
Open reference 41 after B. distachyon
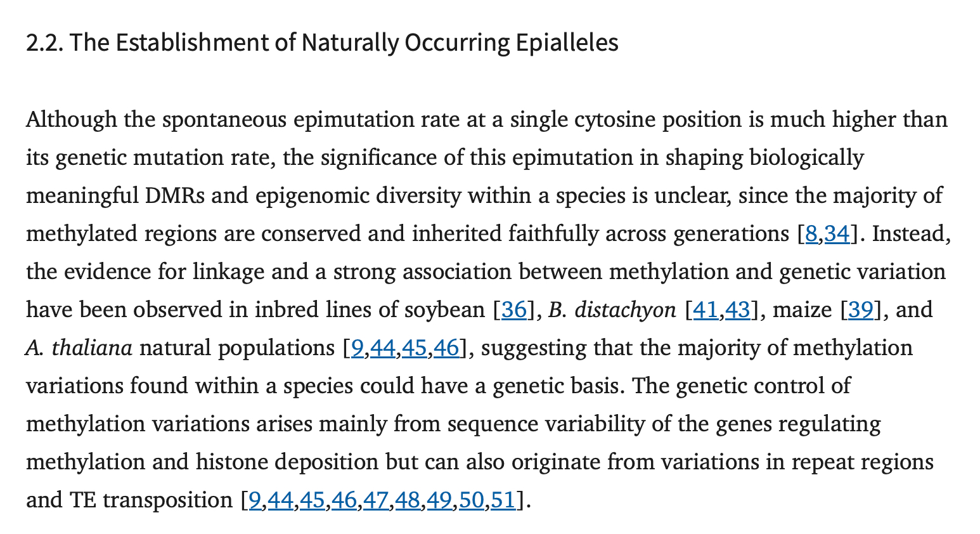tap(706, 311)
